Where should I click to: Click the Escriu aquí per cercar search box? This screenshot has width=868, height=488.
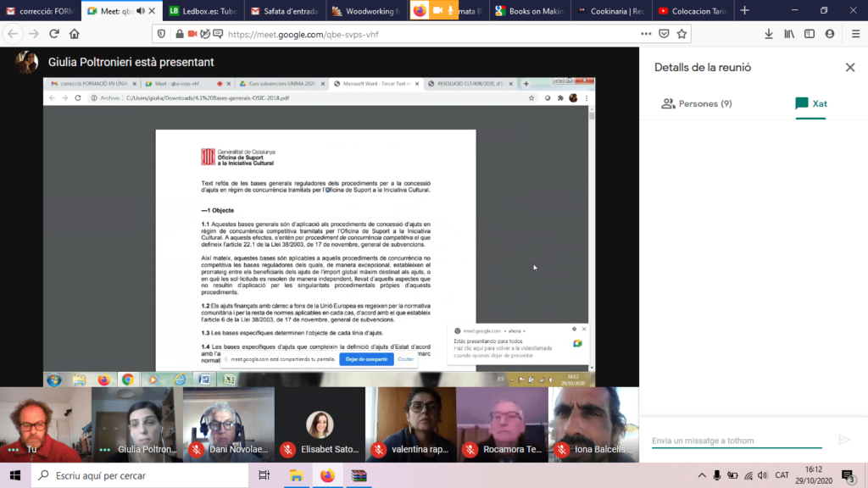tap(140, 475)
